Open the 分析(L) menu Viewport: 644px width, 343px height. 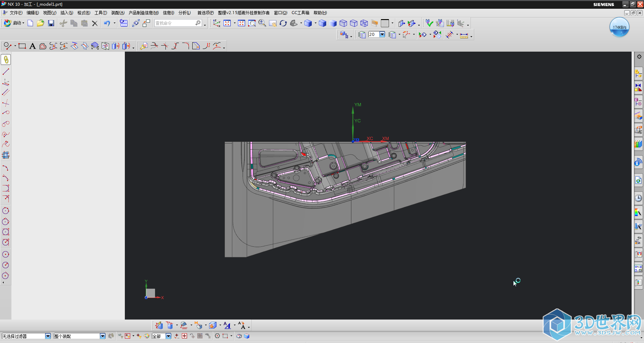(x=184, y=13)
